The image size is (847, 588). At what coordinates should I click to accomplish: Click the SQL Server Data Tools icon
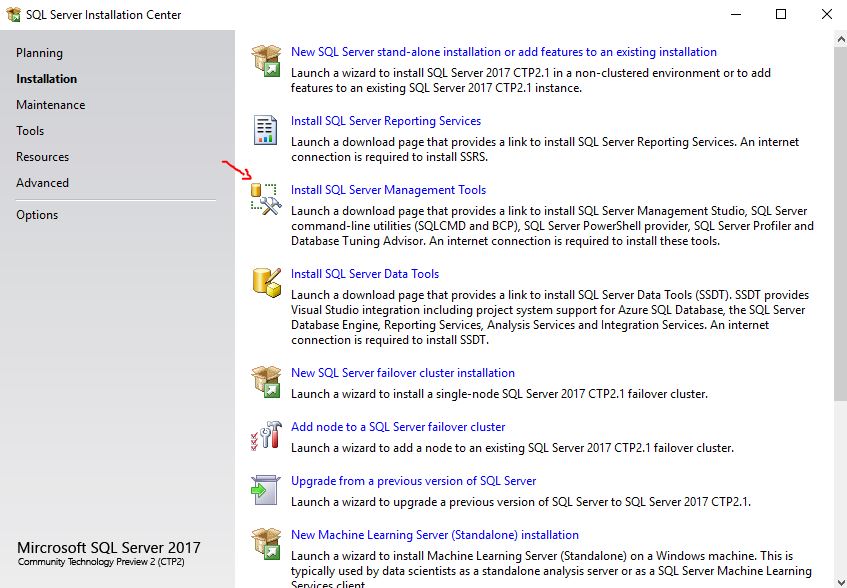[267, 282]
